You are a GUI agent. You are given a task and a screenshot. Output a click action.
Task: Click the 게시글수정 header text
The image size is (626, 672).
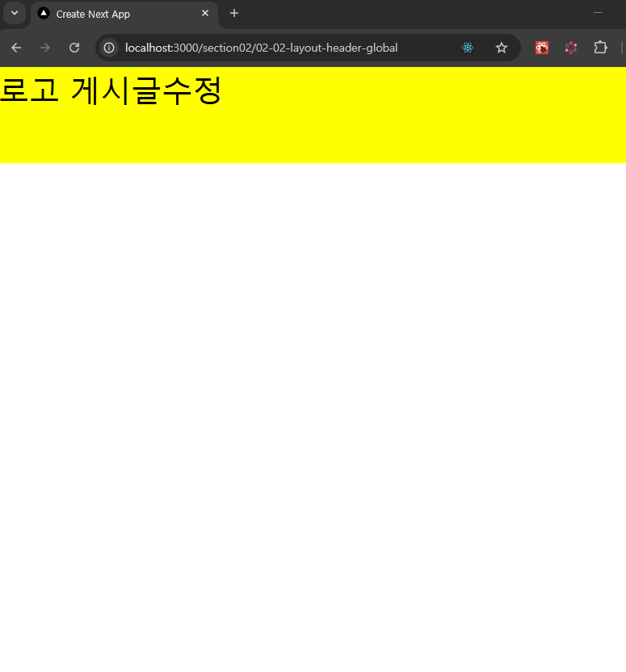(x=146, y=90)
